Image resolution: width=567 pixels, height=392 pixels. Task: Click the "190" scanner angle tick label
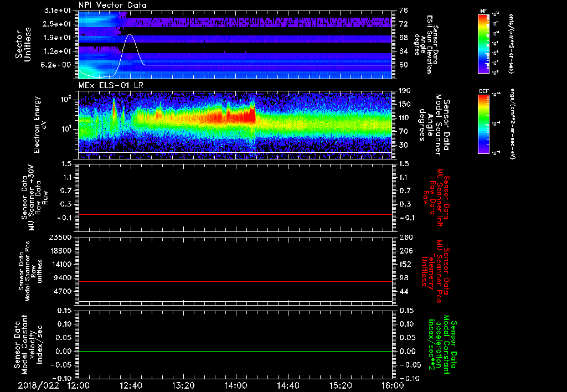coord(405,91)
